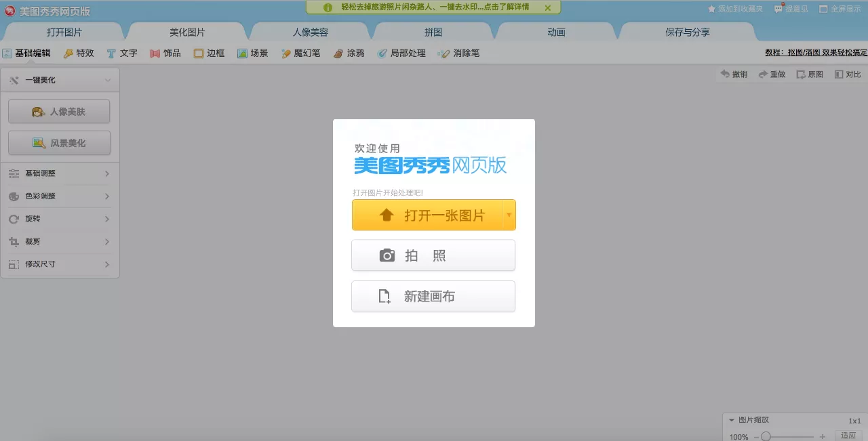Select 基础编辑 basic editing tool
Image resolution: width=868 pixels, height=441 pixels.
tap(26, 53)
